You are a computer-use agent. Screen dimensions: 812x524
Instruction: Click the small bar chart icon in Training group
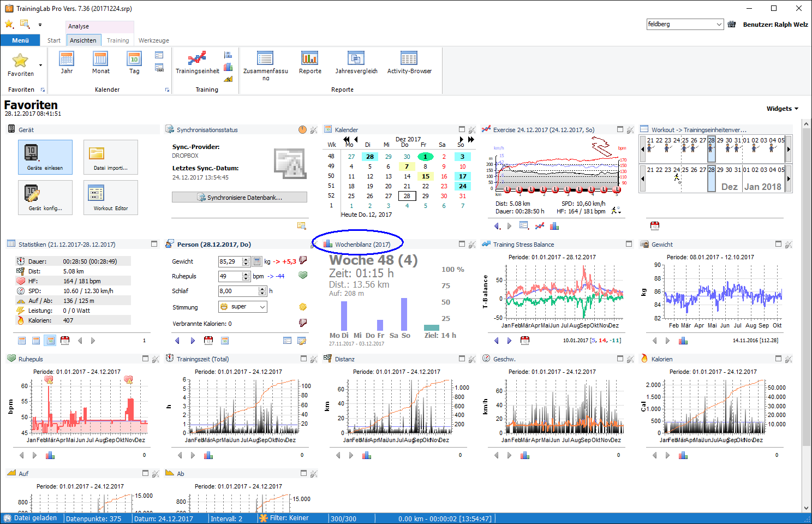pos(228,67)
